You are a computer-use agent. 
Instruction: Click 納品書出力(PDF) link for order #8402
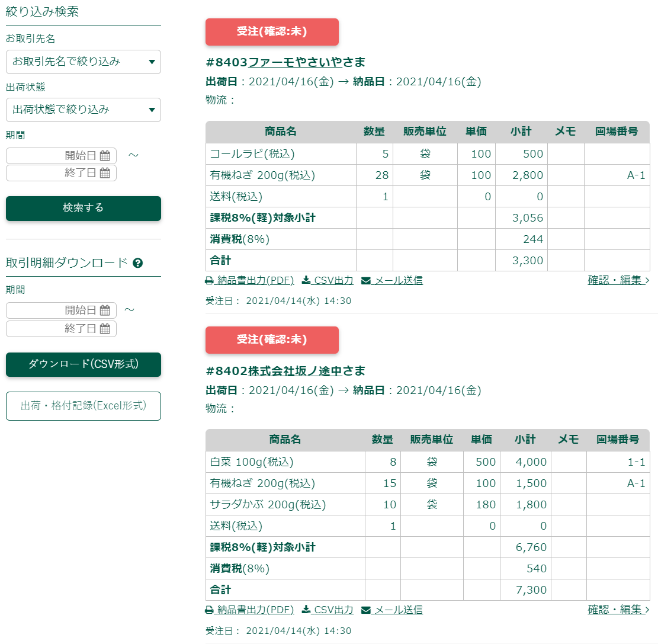[255, 610]
